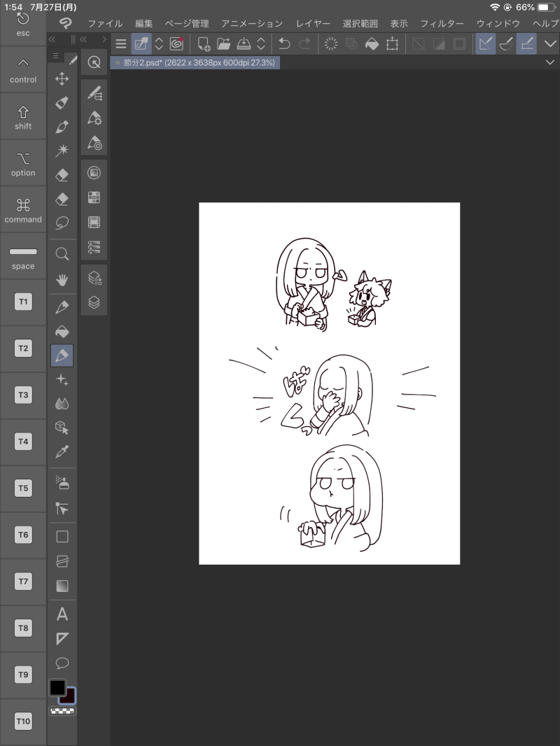Select the 3D Object operation tool
This screenshot has width=560, height=746.
(62, 428)
